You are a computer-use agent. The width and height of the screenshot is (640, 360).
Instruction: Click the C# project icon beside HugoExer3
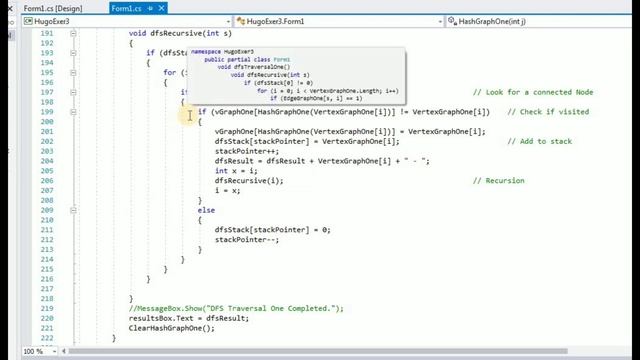[28, 21]
